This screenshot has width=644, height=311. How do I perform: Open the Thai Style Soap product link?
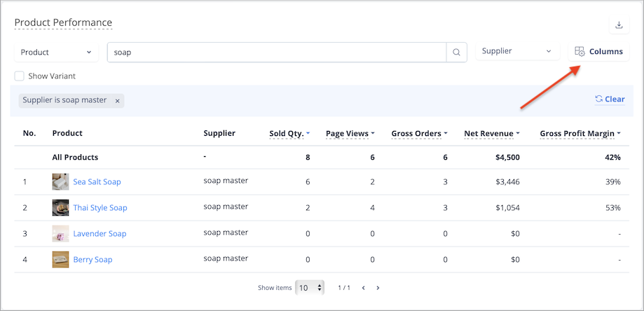(x=100, y=207)
